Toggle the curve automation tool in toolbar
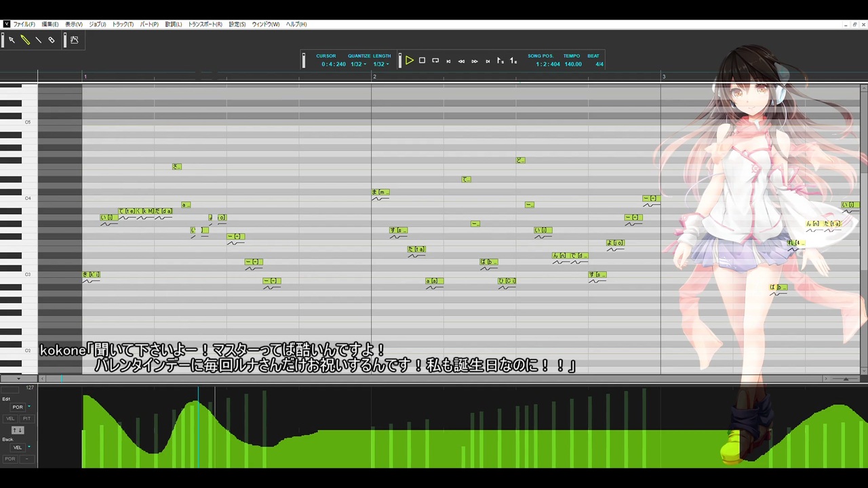 coord(75,40)
